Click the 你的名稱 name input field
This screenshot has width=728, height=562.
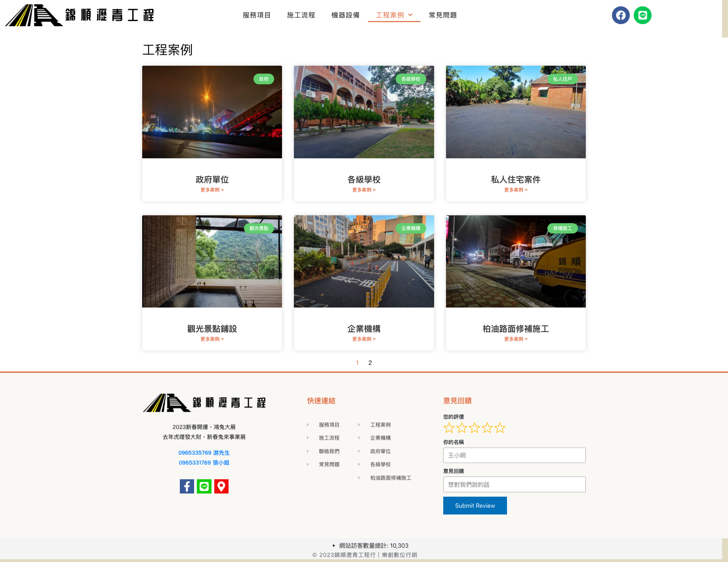[x=514, y=455]
